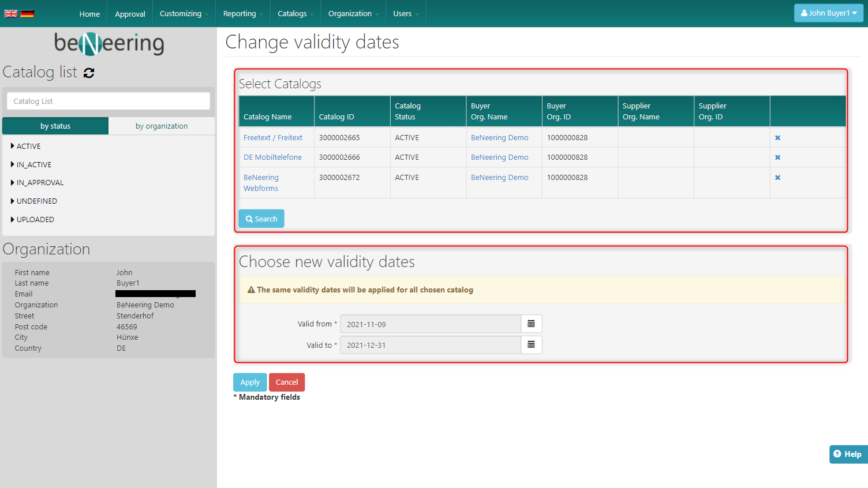Click the Apply button
This screenshot has width=868, height=488.
tap(250, 382)
